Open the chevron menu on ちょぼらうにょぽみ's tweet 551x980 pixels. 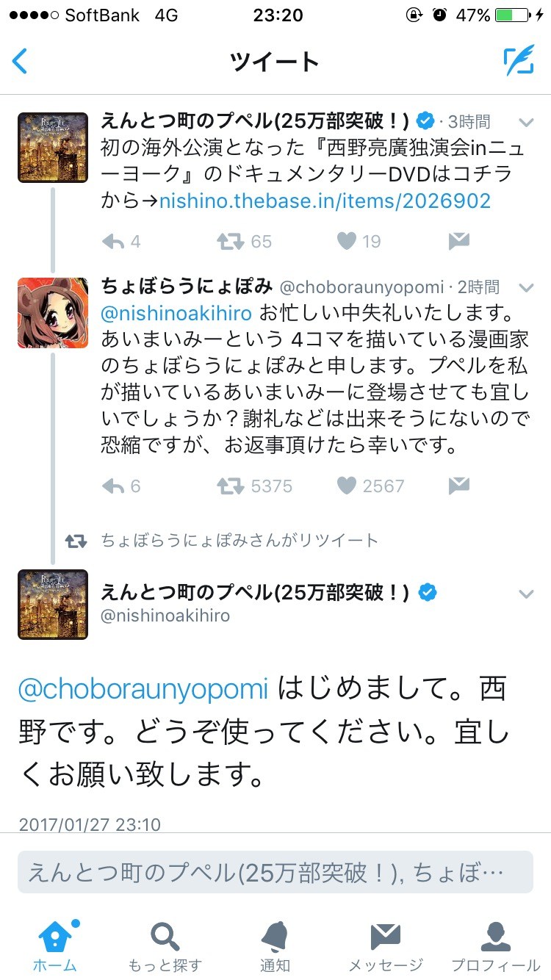click(x=526, y=287)
